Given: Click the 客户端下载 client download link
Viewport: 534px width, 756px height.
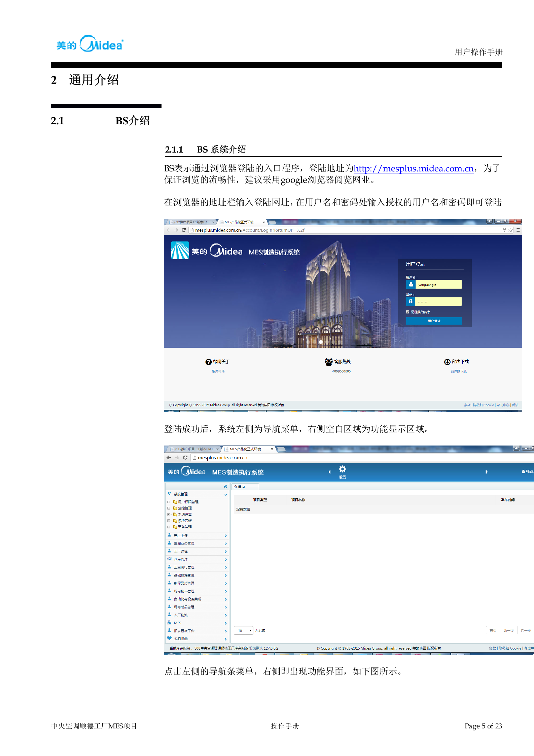Looking at the screenshot, I should click(x=459, y=371).
